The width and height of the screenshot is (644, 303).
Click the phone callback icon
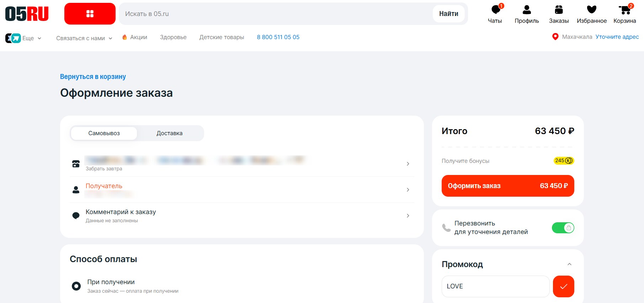[x=446, y=228]
